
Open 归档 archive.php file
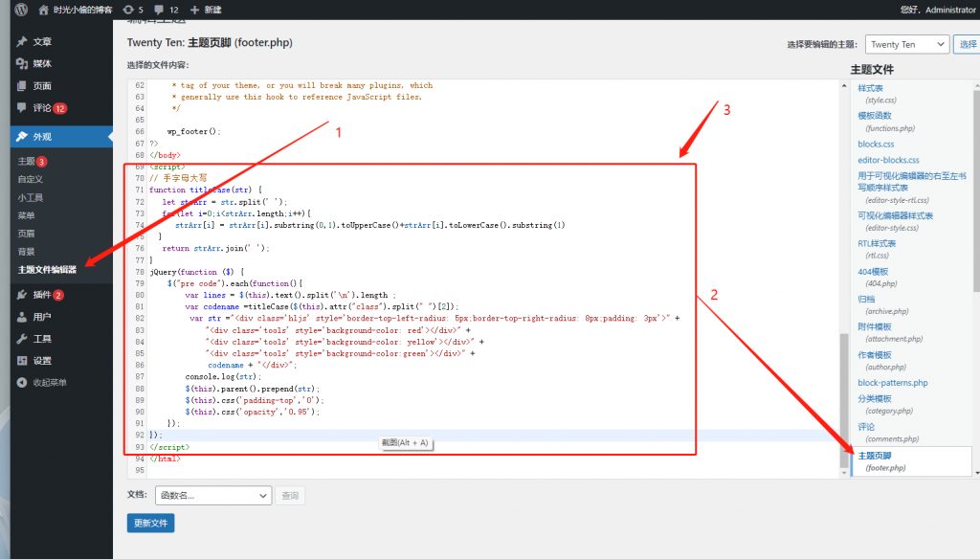click(x=866, y=299)
